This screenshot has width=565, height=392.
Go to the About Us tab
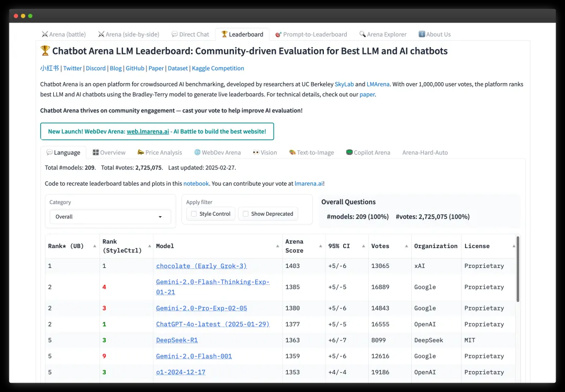435,34
